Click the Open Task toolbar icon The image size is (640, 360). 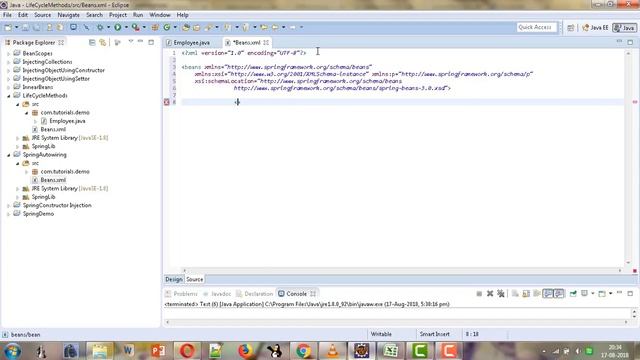point(197,27)
